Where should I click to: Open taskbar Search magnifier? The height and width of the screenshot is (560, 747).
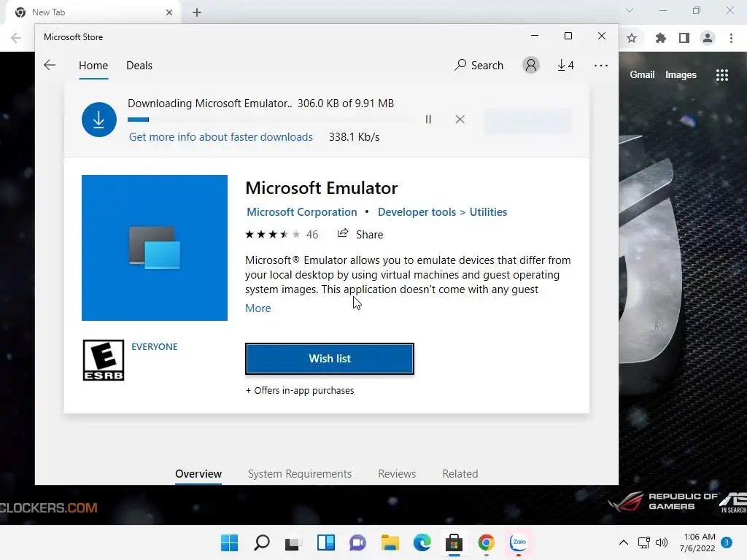262,542
